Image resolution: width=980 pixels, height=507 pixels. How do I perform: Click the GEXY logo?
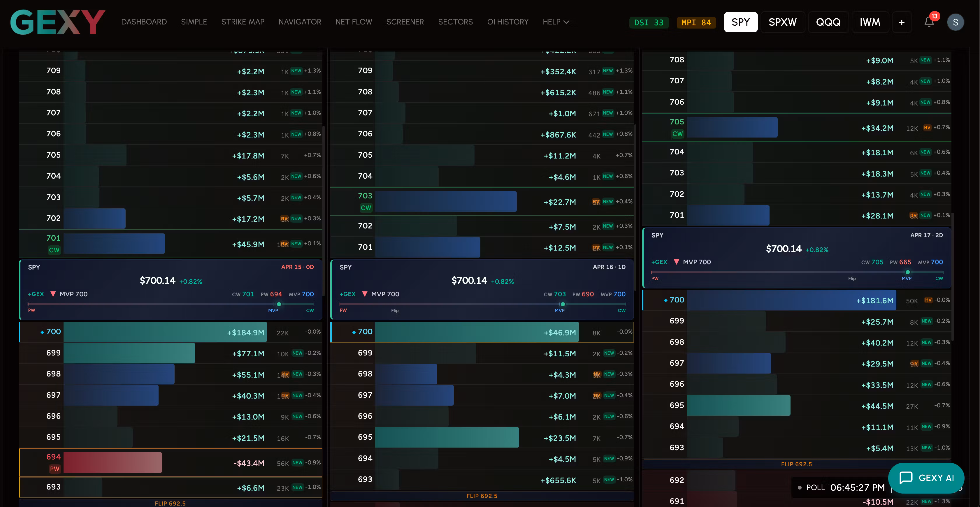pos(57,22)
